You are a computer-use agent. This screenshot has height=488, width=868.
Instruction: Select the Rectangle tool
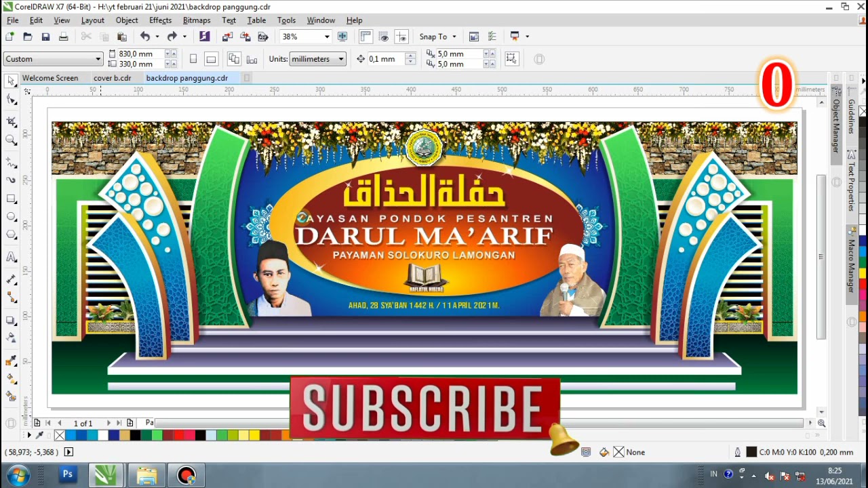click(11, 199)
